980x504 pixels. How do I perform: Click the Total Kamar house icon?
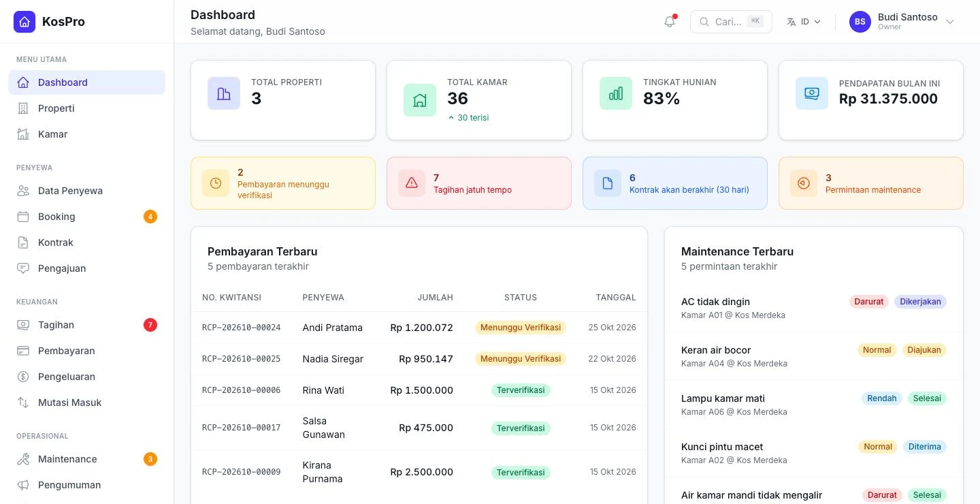pyautogui.click(x=420, y=100)
